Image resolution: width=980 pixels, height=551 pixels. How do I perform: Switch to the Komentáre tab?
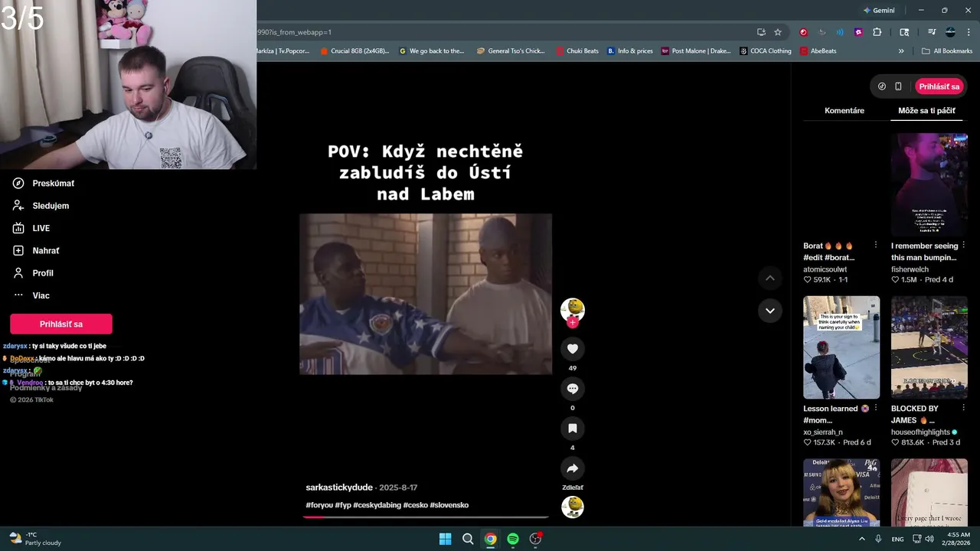pos(844,110)
